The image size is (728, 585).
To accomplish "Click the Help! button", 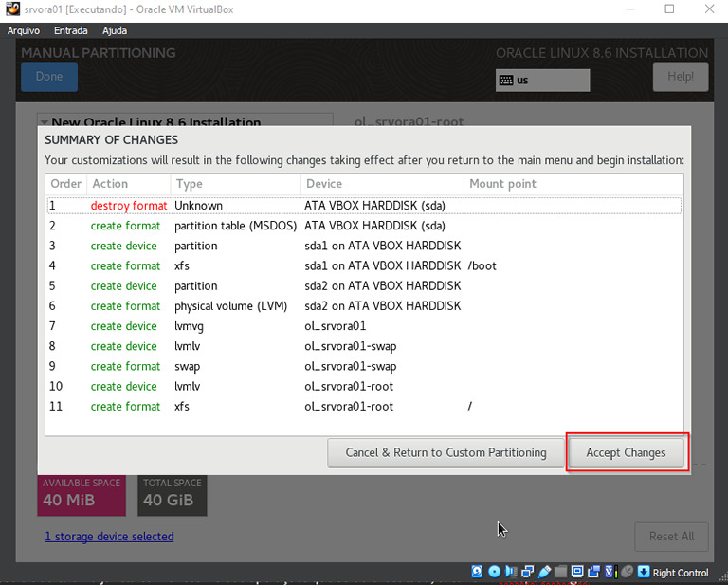I will [681, 77].
